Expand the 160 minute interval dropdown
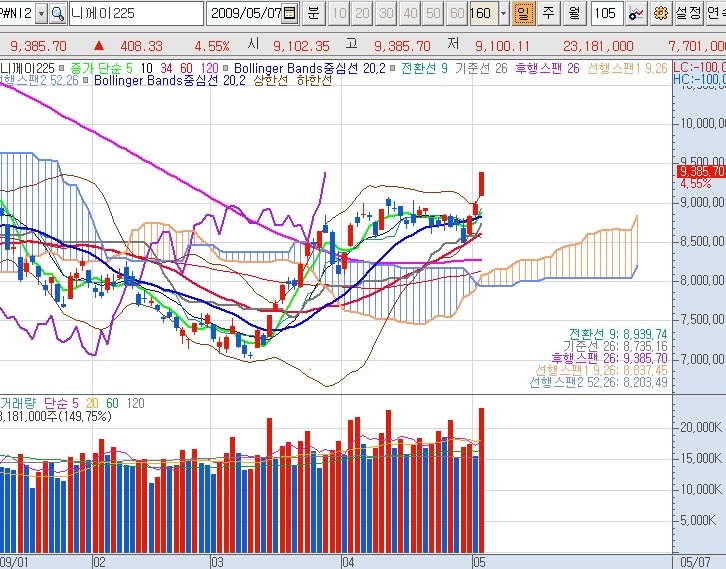This screenshot has width=726, height=569. (x=502, y=14)
